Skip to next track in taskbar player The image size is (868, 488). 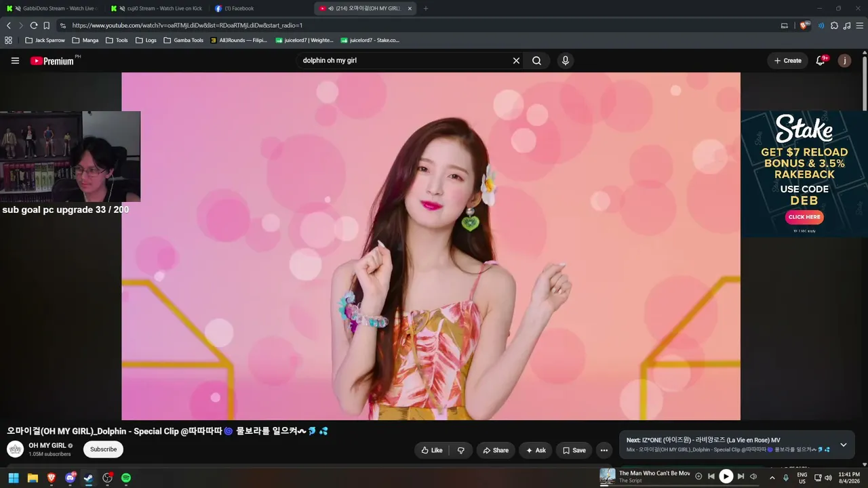point(741,476)
